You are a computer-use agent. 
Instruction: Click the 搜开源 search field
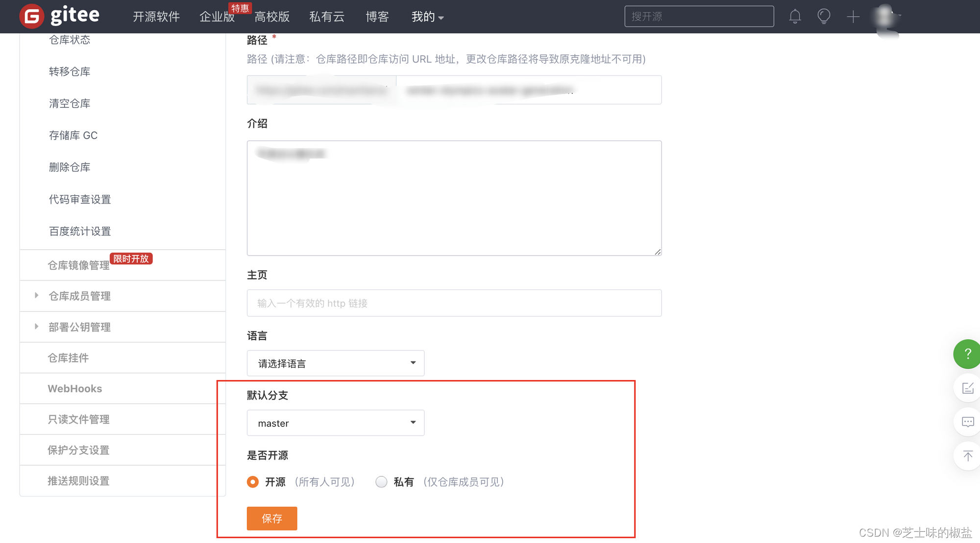699,16
